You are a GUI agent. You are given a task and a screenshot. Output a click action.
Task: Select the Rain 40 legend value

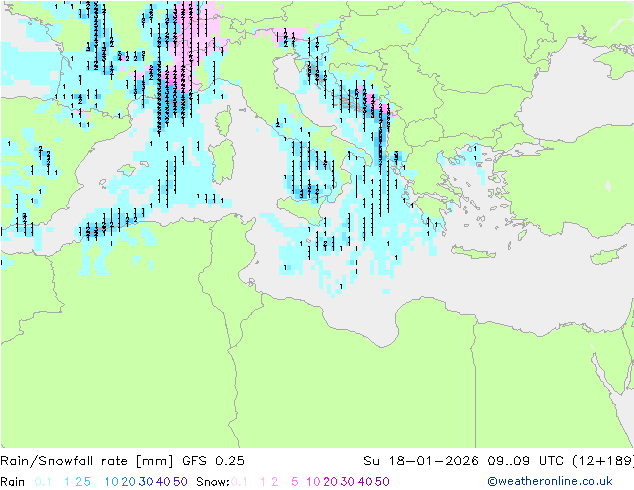pyautogui.click(x=163, y=482)
